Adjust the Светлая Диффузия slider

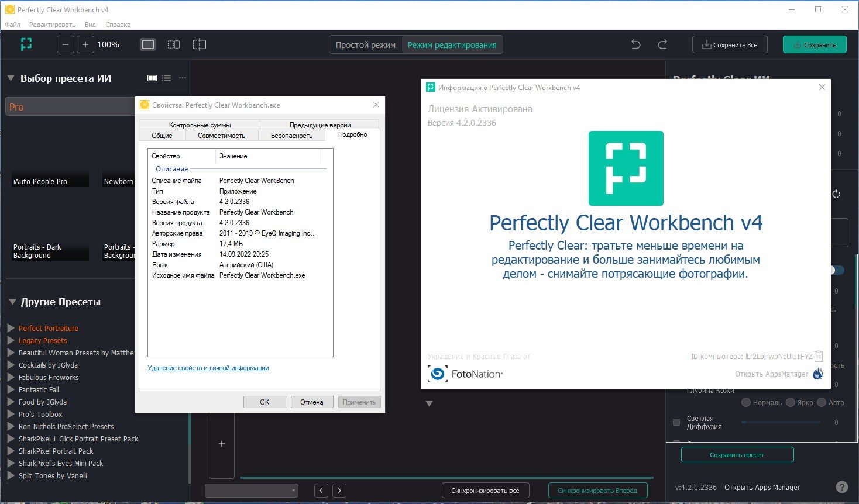coord(781,422)
